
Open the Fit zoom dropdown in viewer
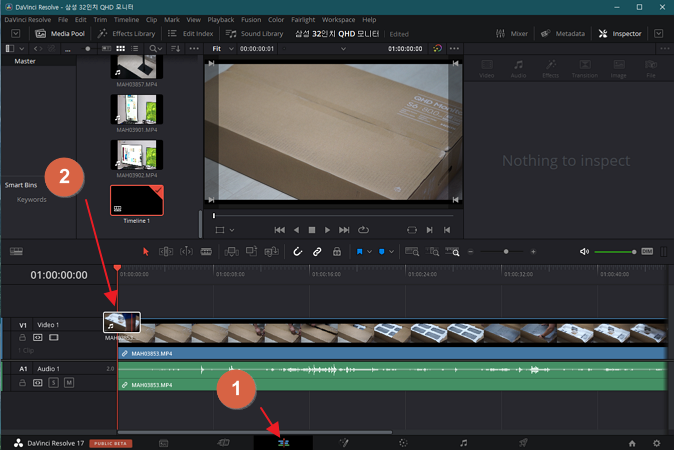click(x=223, y=49)
